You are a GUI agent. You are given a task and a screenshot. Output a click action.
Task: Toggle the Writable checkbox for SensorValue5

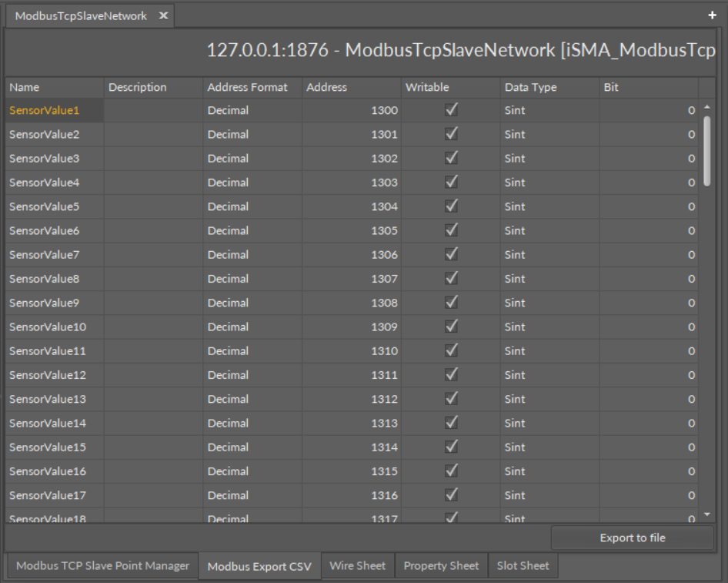pos(452,206)
